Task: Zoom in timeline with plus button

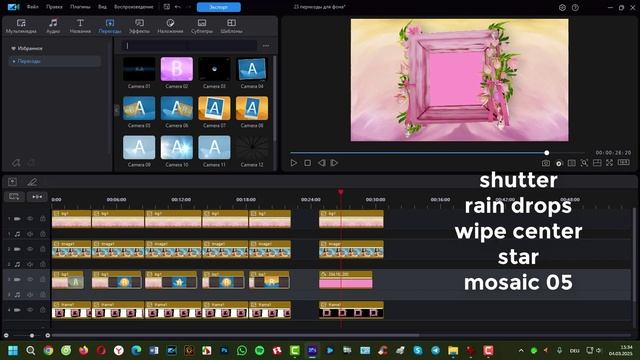Action: (x=48, y=336)
